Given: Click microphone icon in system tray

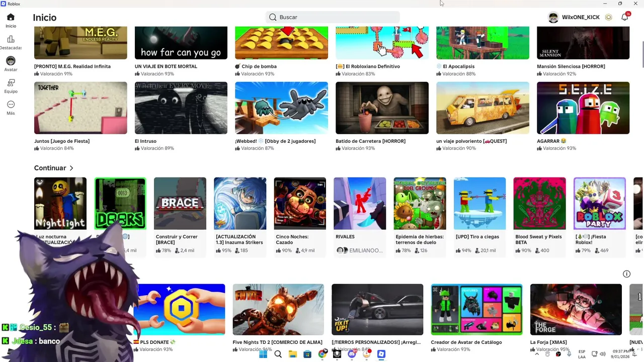Looking at the screenshot, I should (x=569, y=354).
